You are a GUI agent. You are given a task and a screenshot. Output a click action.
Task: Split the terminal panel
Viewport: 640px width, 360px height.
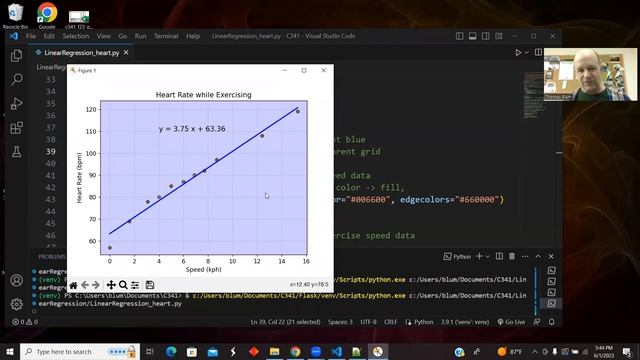coord(499,256)
